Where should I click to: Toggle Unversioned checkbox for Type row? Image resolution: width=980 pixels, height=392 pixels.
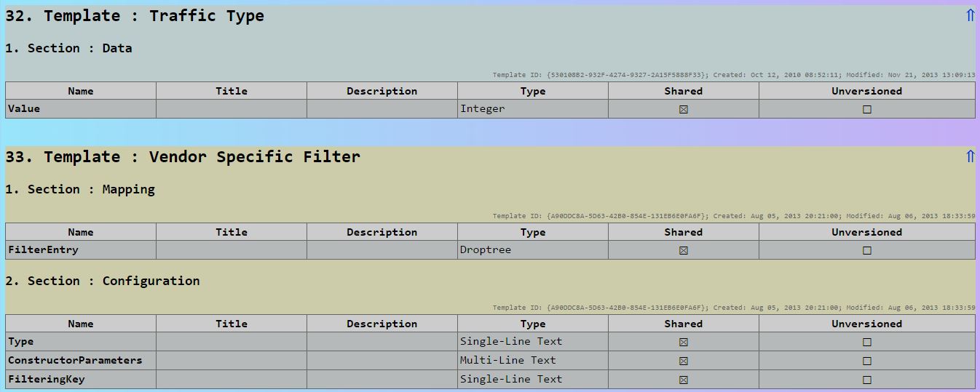coord(866,342)
